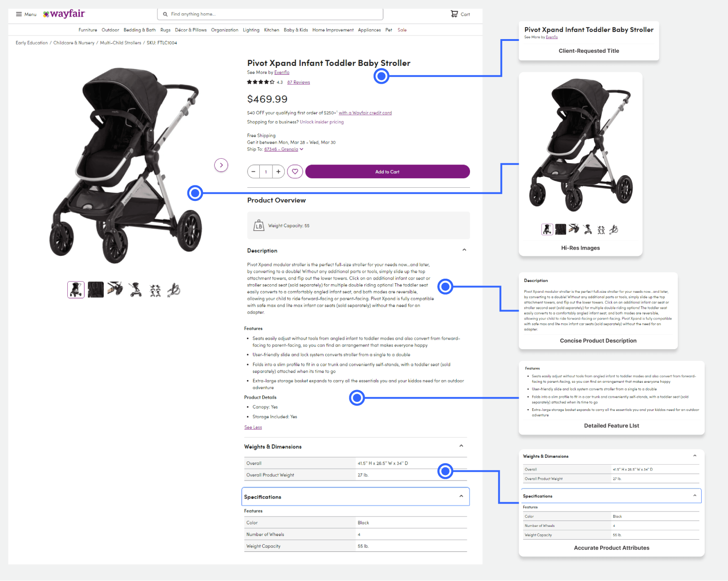Go to Childcare & Nursery breadcrumb
Viewport: 728px width, 581px height.
click(74, 43)
